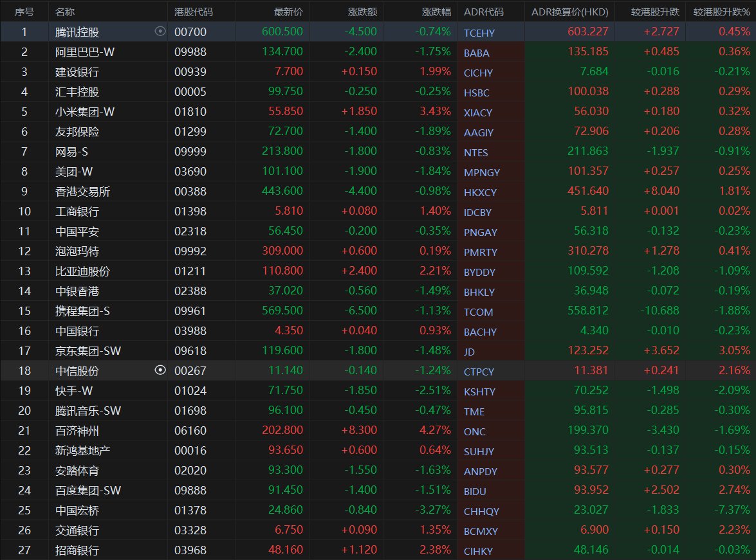The image size is (756, 560).
Task: Sort by 名称 column header
Action: (x=65, y=12)
